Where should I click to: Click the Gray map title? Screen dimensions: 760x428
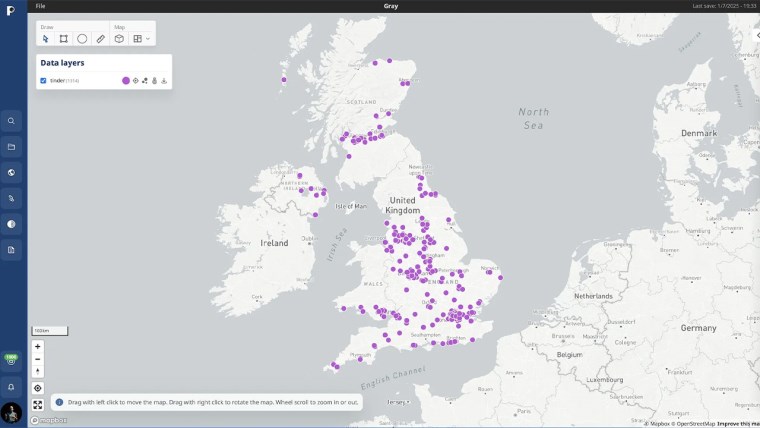[x=391, y=6]
